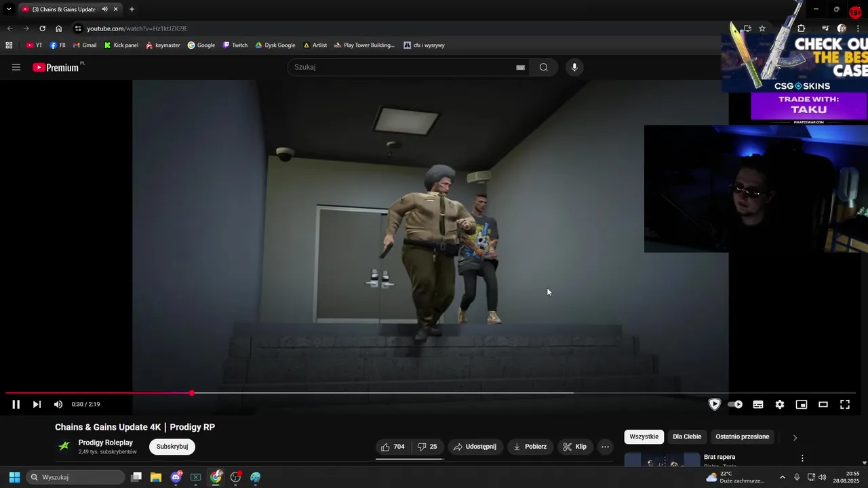
Task: Open Discord from the taskbar
Action: pyautogui.click(x=176, y=477)
